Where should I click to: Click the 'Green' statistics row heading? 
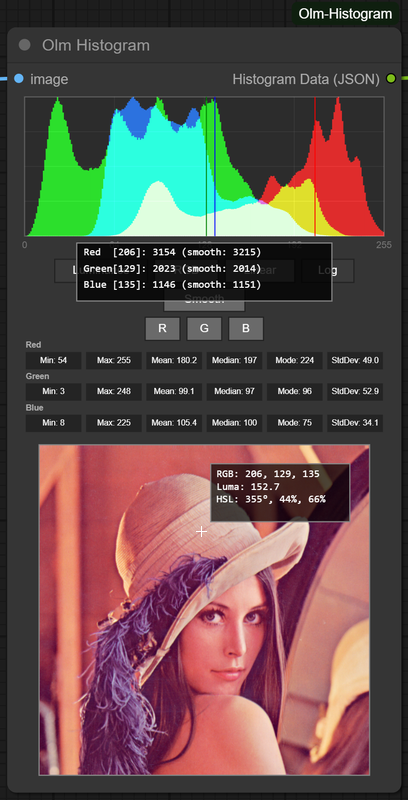click(x=37, y=377)
